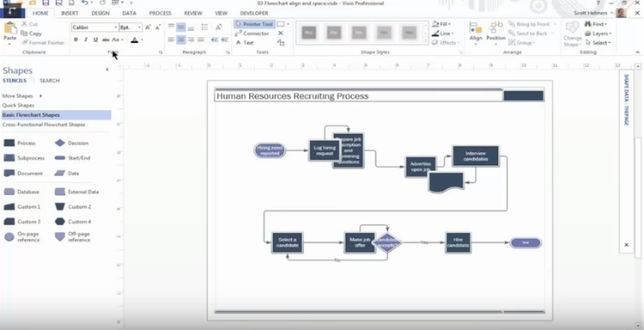Click the Paste icon
This screenshot has width=644, height=330.
click(9, 32)
